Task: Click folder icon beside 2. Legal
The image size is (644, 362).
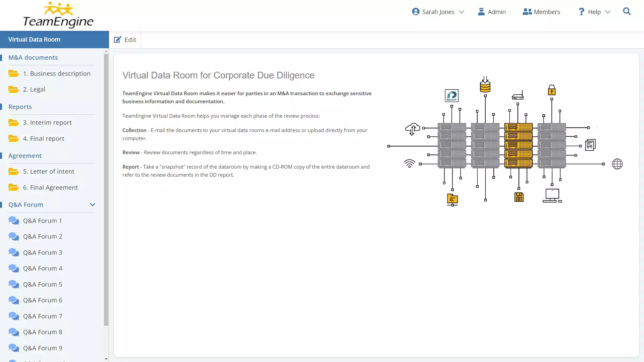Action: (13, 89)
